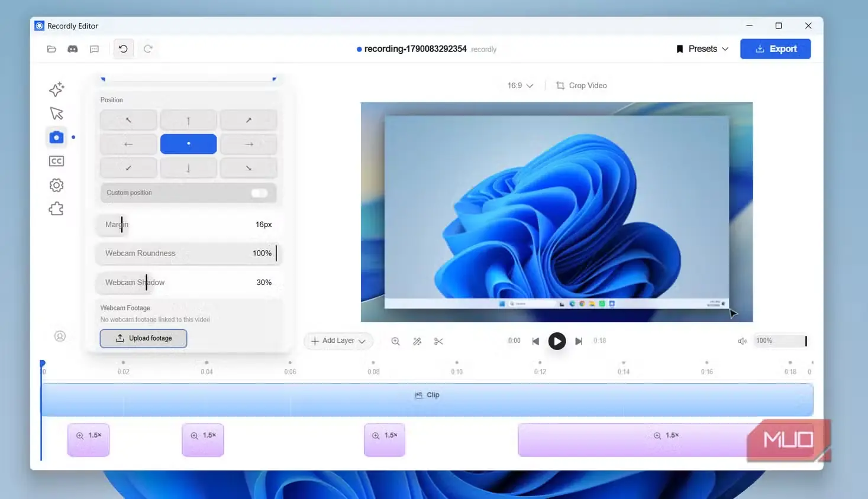Skip to the previous frame

535,341
